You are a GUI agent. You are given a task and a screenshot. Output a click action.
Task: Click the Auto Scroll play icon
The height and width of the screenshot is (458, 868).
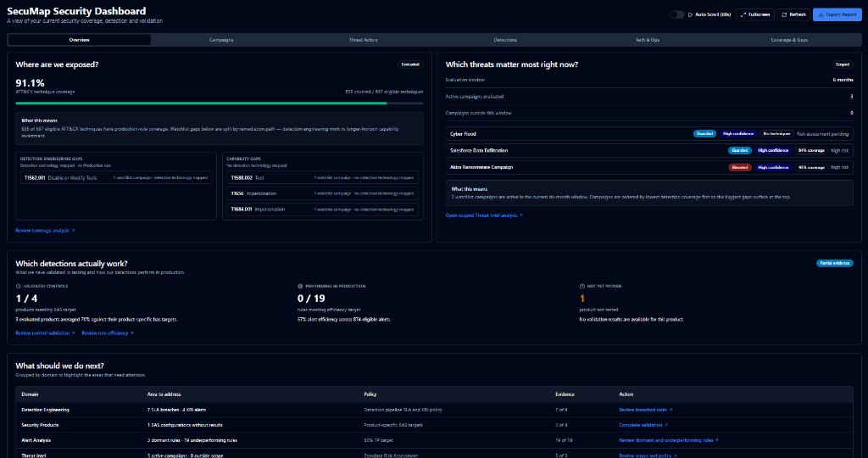(690, 14)
